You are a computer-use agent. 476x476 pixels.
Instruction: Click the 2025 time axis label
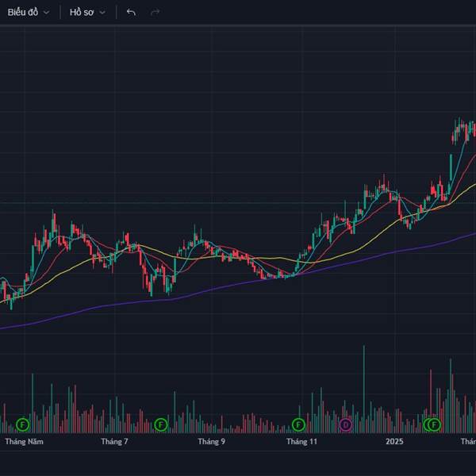click(394, 441)
